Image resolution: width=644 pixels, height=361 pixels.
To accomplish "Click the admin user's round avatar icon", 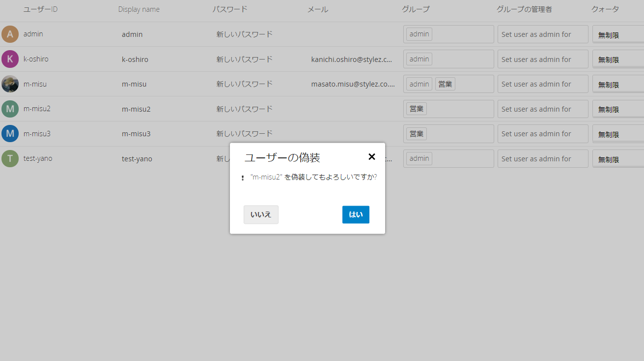I will pos(9,34).
